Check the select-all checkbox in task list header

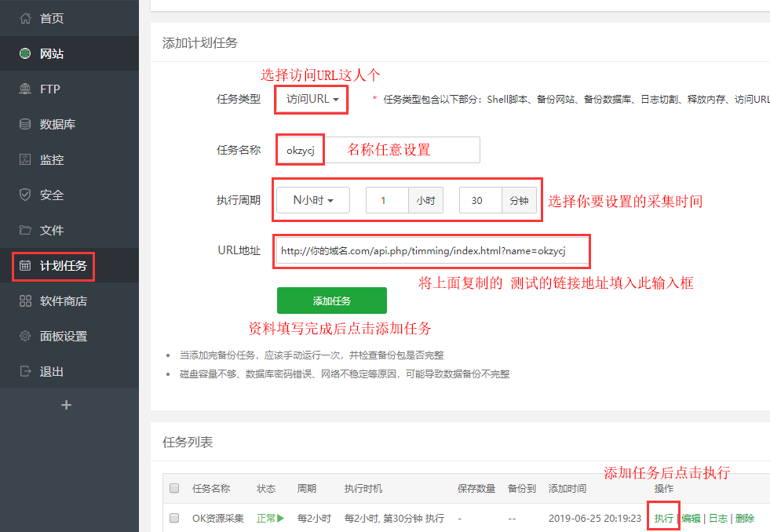(174, 488)
